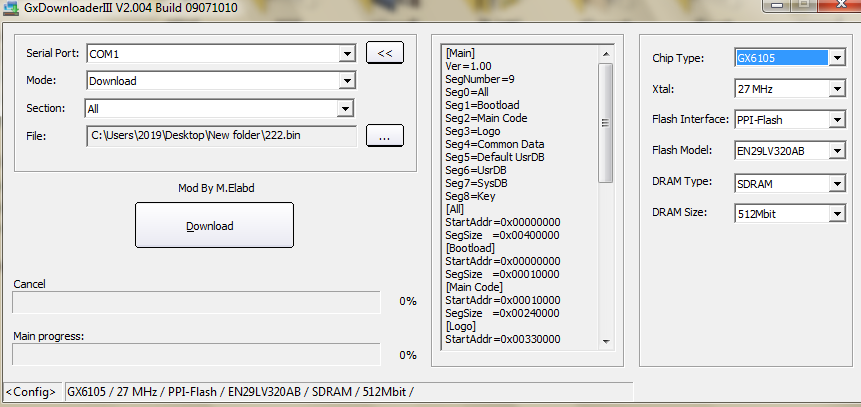This screenshot has width=861, height=407.
Task: Click the config list scroll down arrow
Action: click(x=606, y=341)
